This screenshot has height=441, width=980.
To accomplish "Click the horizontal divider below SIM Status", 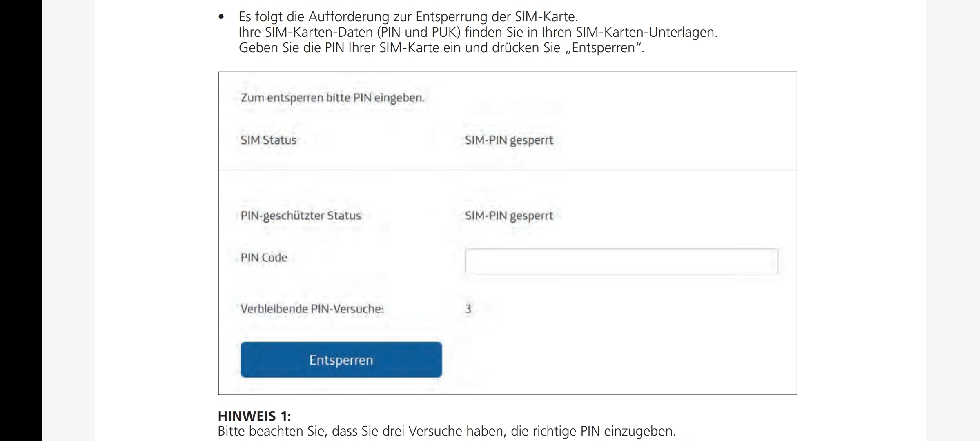I will coord(508,170).
